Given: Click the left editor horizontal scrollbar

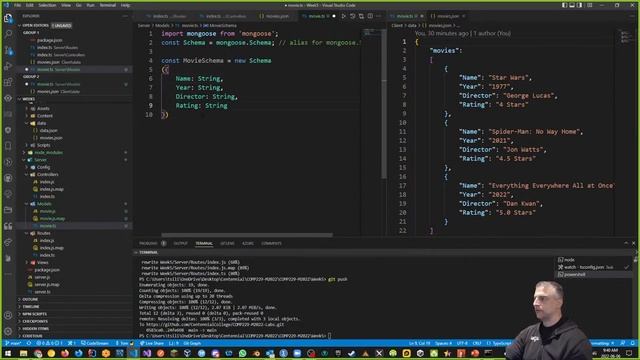Looking at the screenshot, I should tap(247, 235).
